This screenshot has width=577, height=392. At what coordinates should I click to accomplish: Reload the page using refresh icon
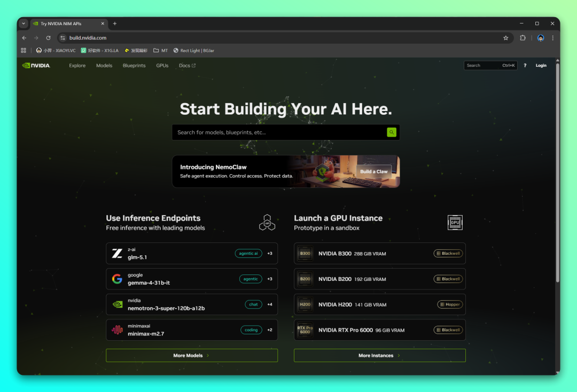[48, 38]
